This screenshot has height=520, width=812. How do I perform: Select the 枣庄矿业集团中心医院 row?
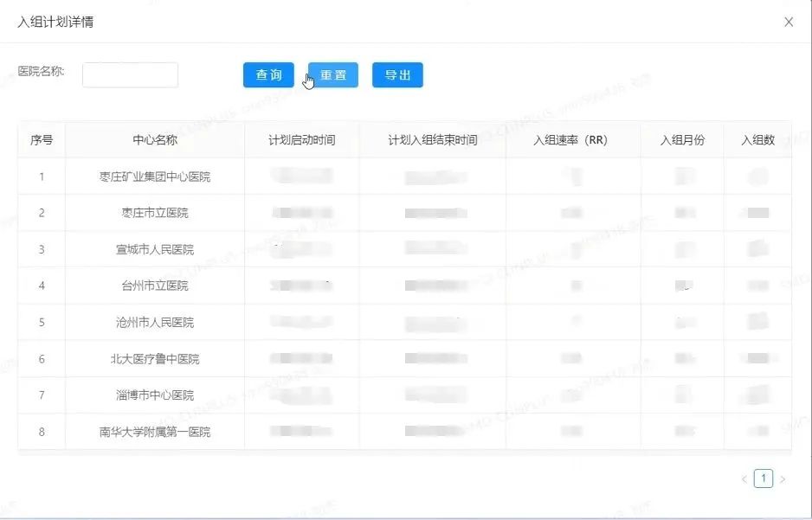point(404,177)
